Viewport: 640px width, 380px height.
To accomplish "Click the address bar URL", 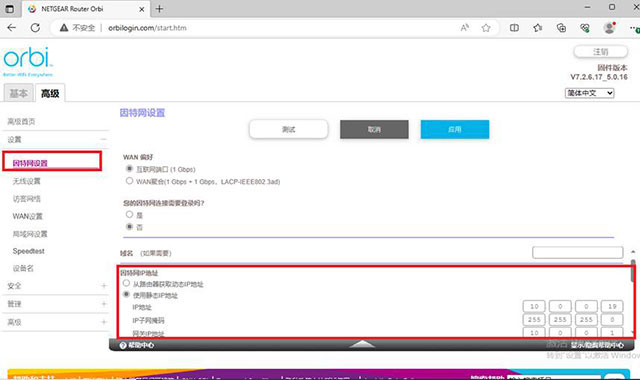I will 147,28.
